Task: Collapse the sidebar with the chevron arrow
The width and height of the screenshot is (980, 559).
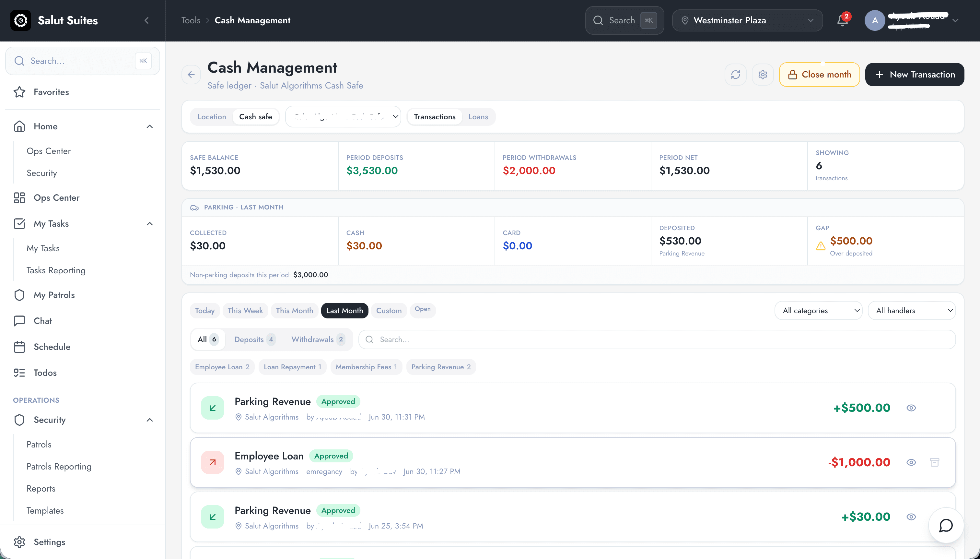Action: coord(146,20)
